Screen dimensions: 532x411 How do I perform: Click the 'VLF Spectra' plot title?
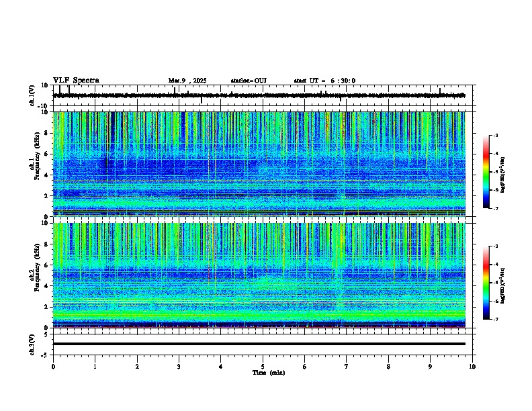tap(76, 81)
